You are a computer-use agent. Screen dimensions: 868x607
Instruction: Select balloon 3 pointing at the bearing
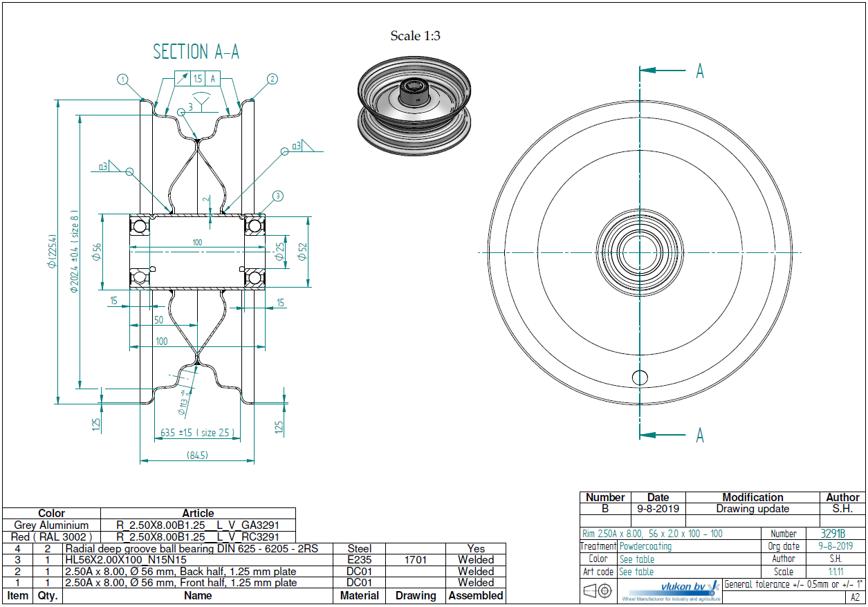pyautogui.click(x=277, y=196)
